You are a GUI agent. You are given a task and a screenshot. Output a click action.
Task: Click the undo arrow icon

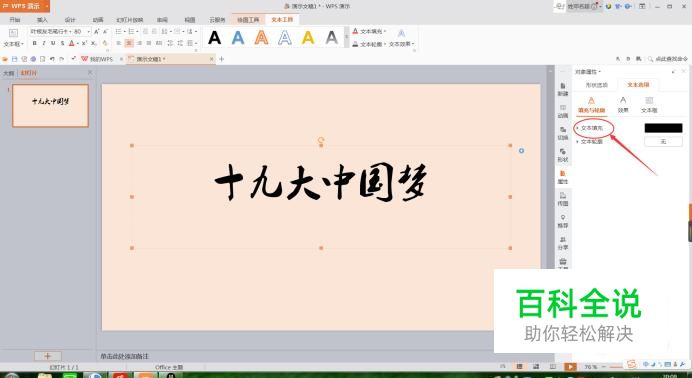(x=52, y=59)
